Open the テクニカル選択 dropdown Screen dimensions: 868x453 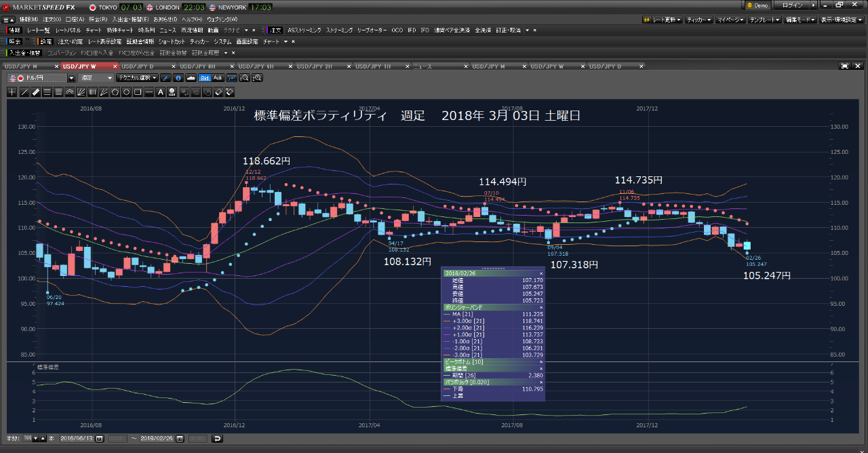[x=134, y=78]
